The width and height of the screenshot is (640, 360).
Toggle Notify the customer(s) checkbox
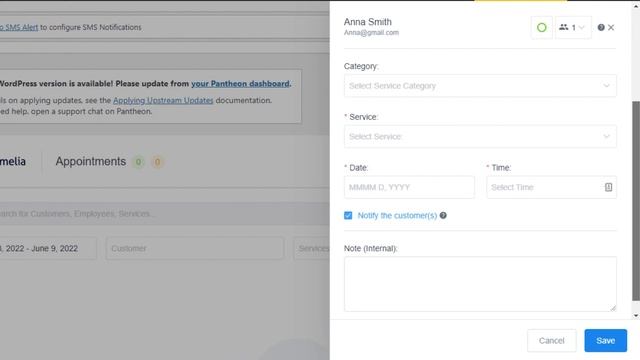click(348, 216)
